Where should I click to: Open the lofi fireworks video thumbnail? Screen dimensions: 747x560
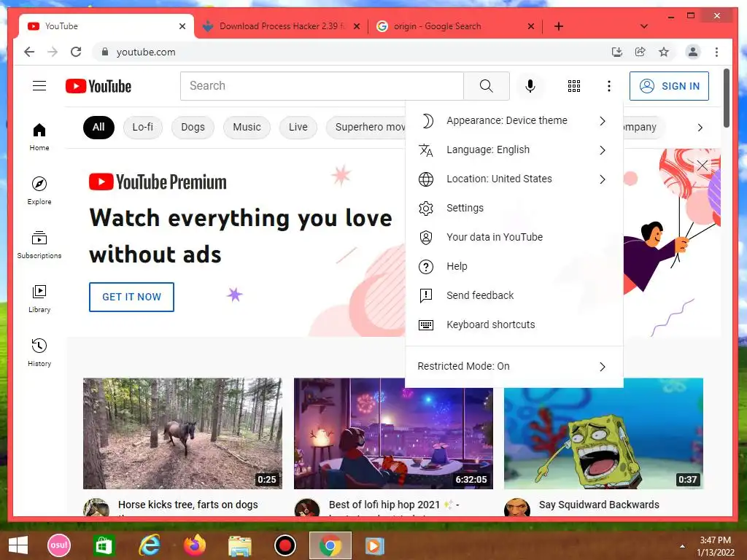pyautogui.click(x=393, y=433)
